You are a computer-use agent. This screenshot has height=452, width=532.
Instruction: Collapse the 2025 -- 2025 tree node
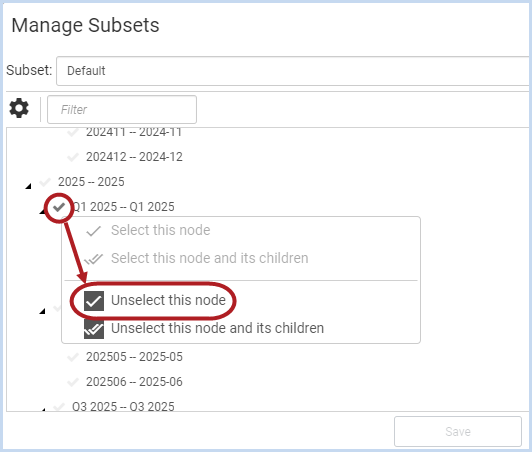pos(28,186)
